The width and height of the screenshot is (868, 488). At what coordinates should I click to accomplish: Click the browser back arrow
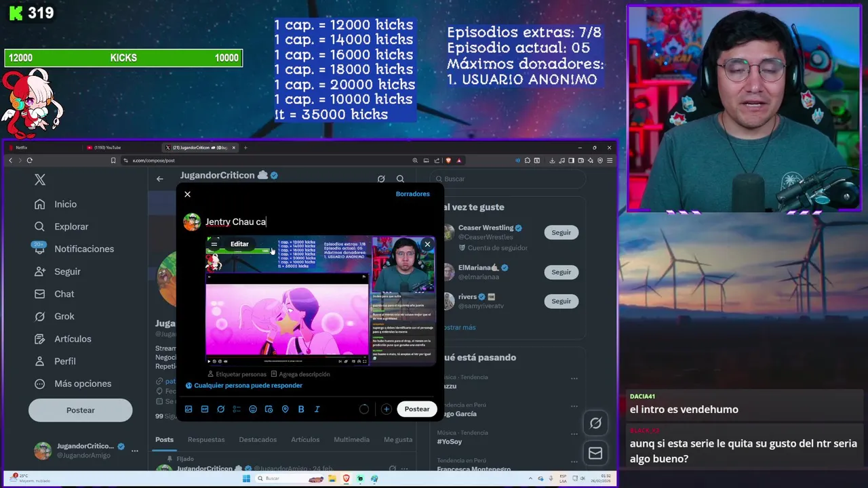[x=10, y=161]
